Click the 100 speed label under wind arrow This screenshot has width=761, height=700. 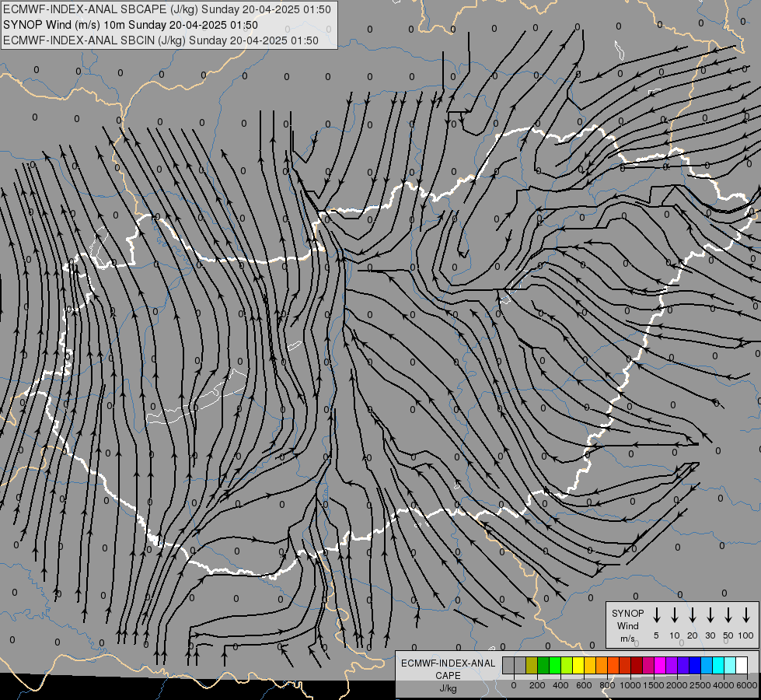tap(746, 635)
